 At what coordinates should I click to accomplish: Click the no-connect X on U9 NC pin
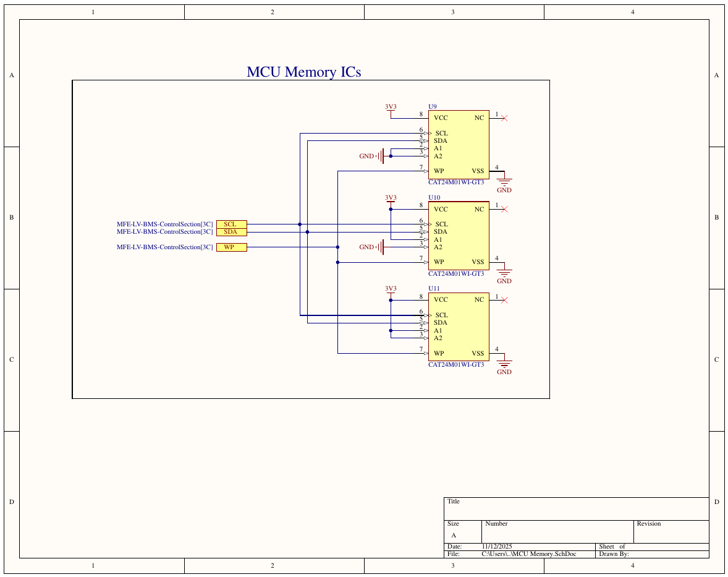pyautogui.click(x=505, y=119)
